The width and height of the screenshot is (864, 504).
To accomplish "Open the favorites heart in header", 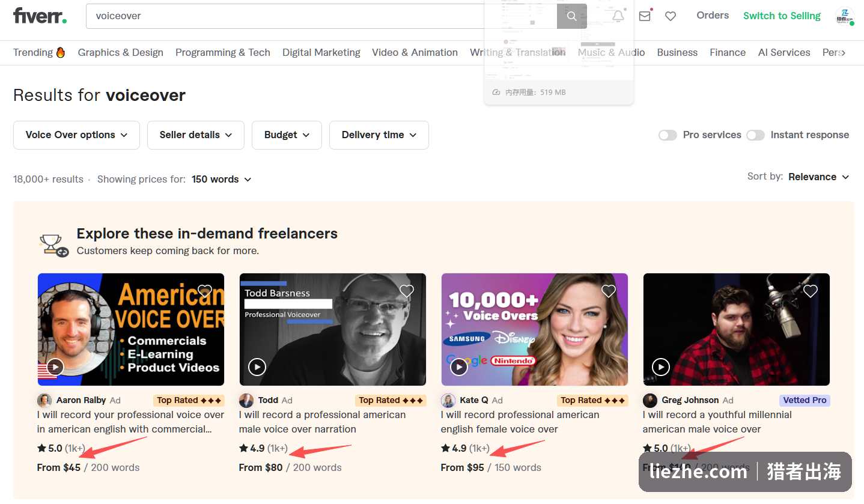I will [671, 16].
